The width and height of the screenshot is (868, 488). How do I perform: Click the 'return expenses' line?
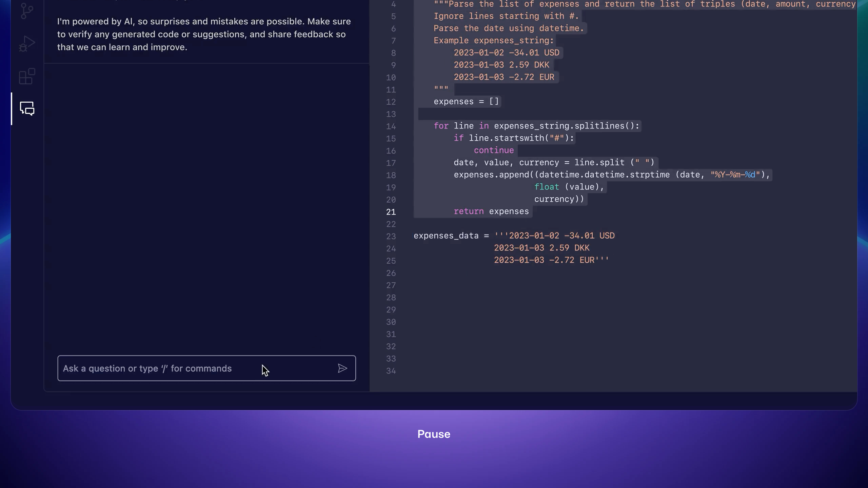[x=491, y=211]
